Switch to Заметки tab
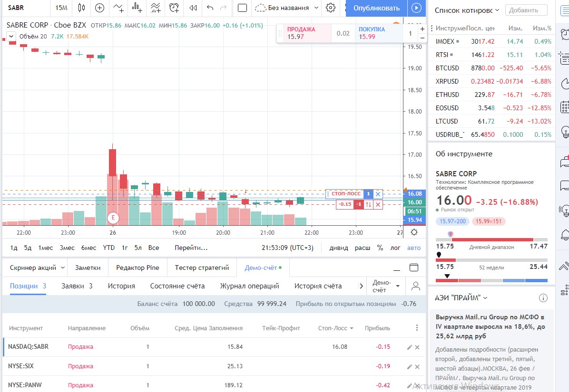 (88, 268)
